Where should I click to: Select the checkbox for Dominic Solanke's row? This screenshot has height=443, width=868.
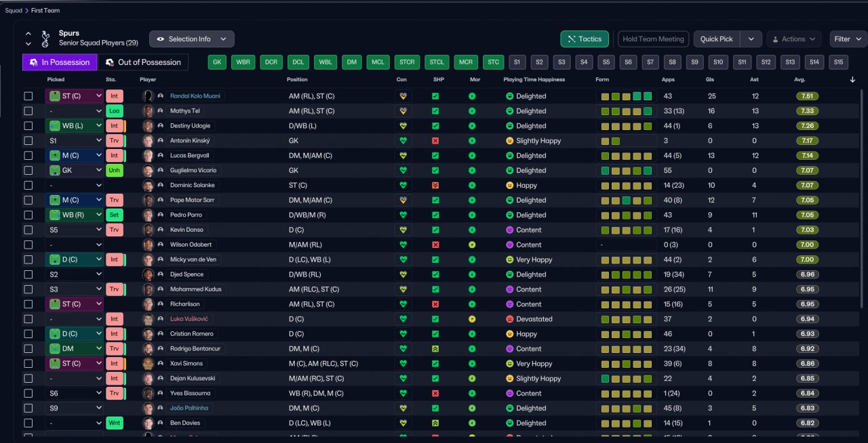[28, 186]
